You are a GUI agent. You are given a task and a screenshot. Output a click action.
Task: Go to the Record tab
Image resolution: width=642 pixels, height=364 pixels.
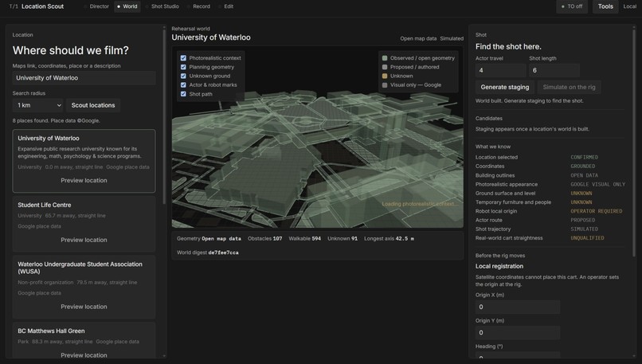tap(198, 6)
